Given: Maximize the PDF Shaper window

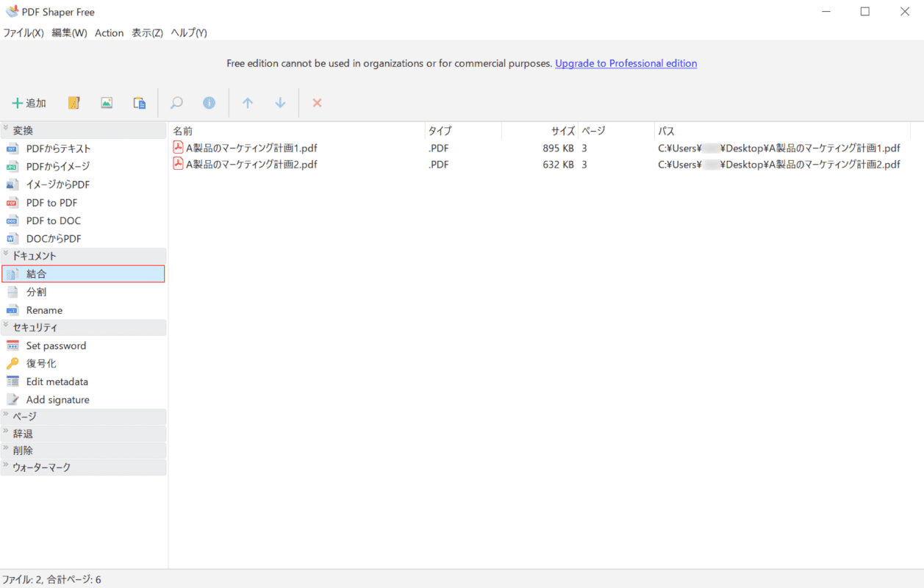Looking at the screenshot, I should pos(865,12).
